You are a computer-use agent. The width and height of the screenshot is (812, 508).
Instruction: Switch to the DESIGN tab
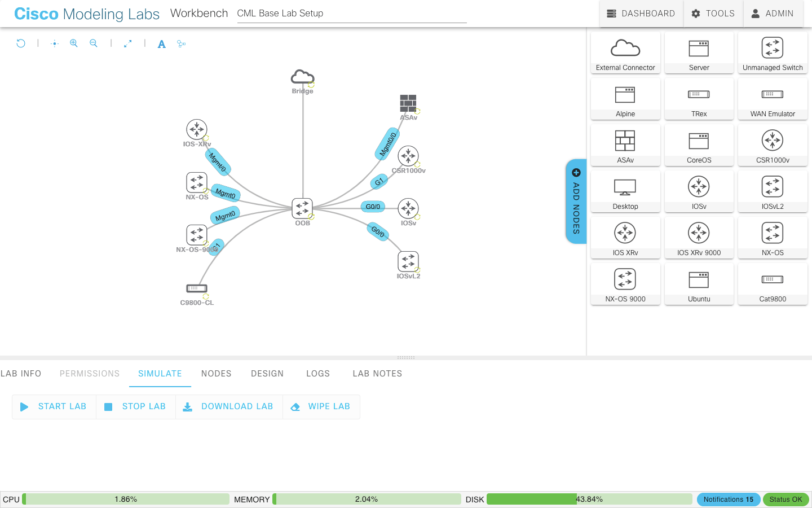[267, 373]
